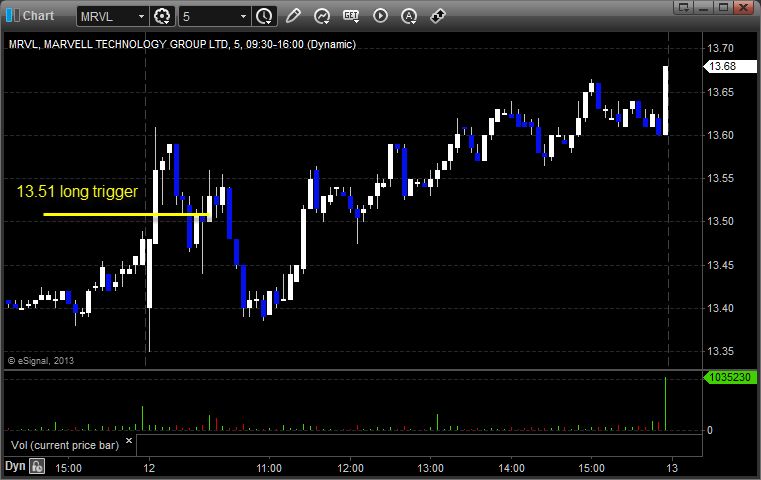761x480 pixels.
Task: Click the chart title MRVL, MARVELL TECHNOLOGY text
Action: pyautogui.click(x=182, y=44)
